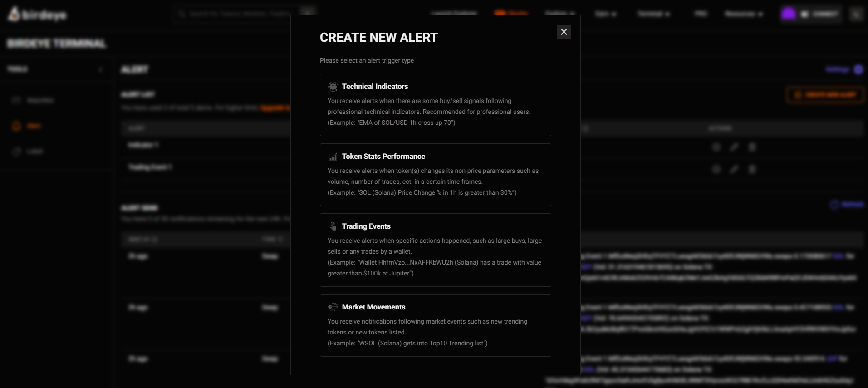Screen dimensions: 868x388
Task: Click the pencil edit icon for Indicator 1 row
Action: click(x=734, y=147)
